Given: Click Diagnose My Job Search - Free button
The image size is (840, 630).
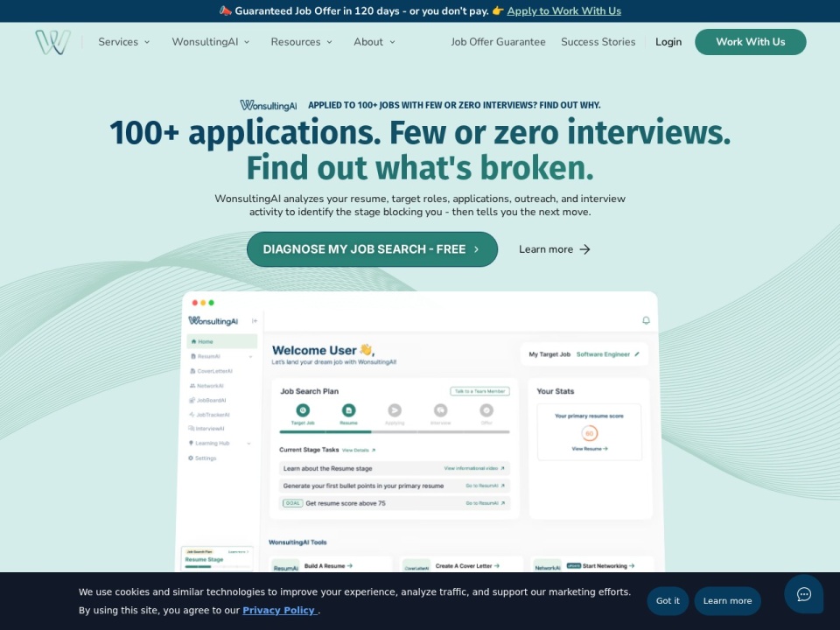Looking at the screenshot, I should point(373,249).
